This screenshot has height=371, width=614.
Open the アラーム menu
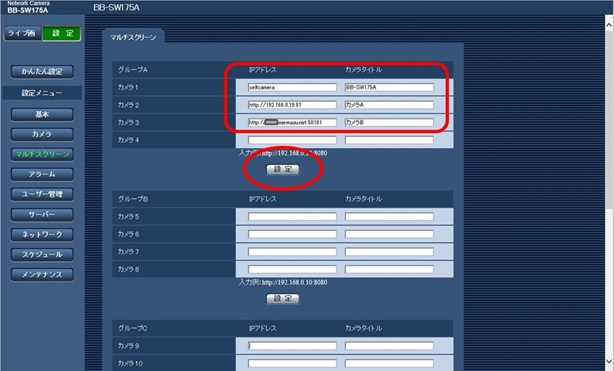(x=42, y=174)
